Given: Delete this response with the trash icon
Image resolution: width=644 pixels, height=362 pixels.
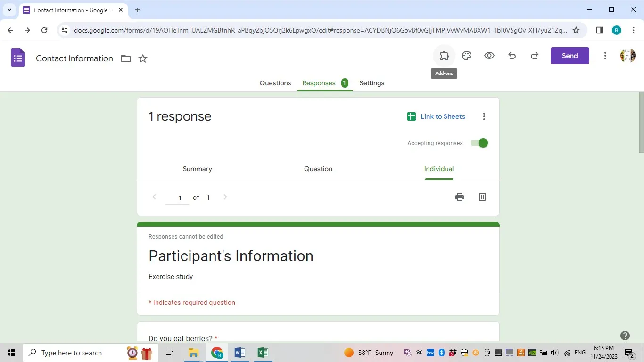Looking at the screenshot, I should pos(482,197).
